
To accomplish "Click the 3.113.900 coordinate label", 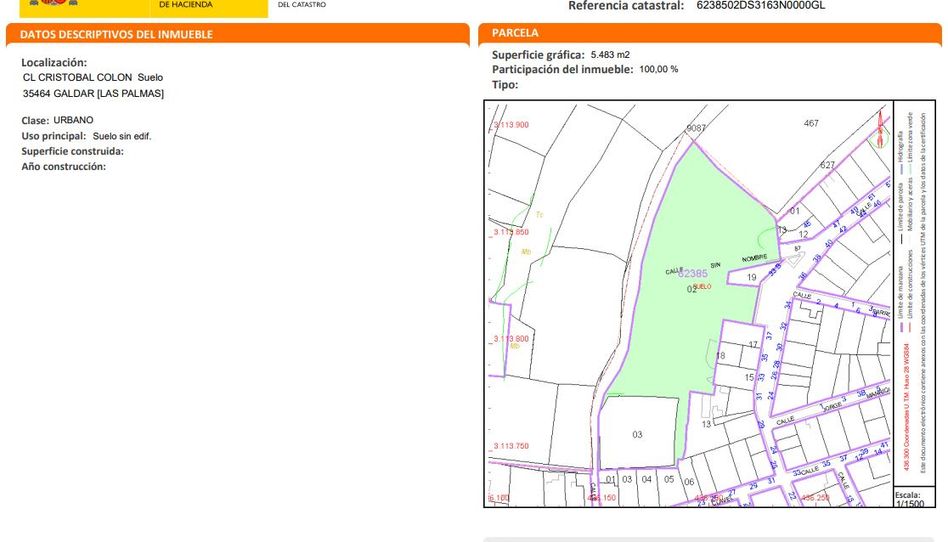I will [510, 125].
